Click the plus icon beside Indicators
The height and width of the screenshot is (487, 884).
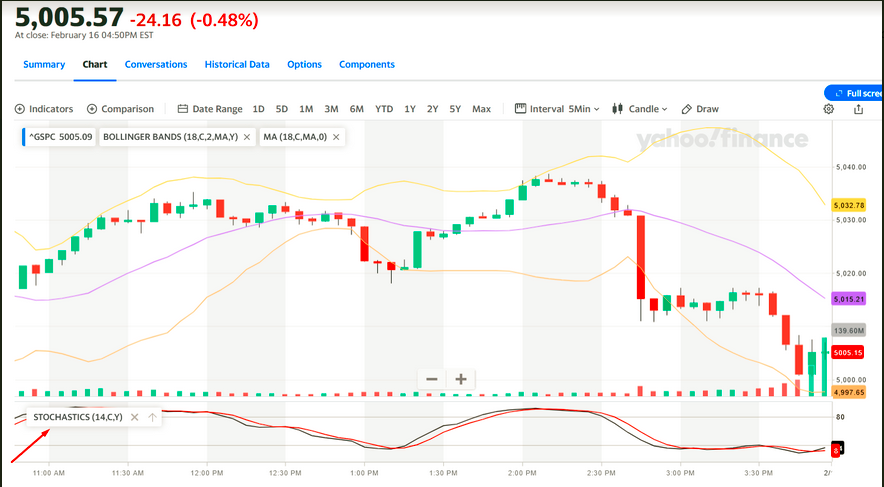(20, 109)
